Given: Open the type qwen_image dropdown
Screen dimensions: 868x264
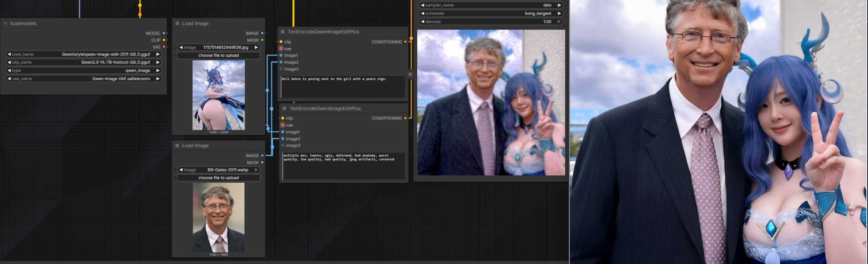Looking at the screenshot, I should coord(83,71).
